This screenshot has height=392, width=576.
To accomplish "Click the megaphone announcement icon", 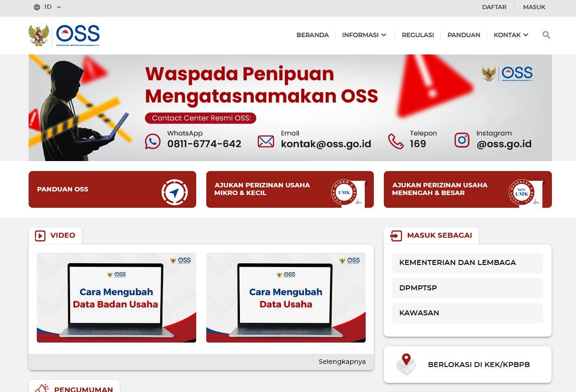I will pos(42,388).
